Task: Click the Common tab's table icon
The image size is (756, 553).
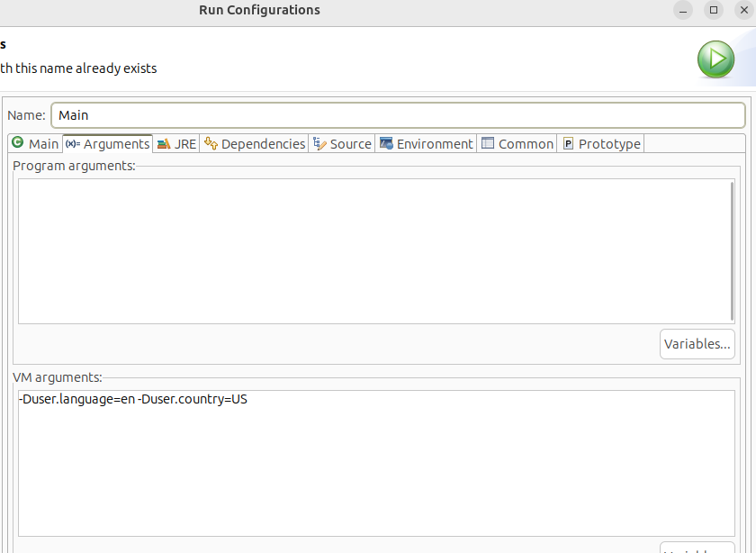Action: tap(488, 143)
